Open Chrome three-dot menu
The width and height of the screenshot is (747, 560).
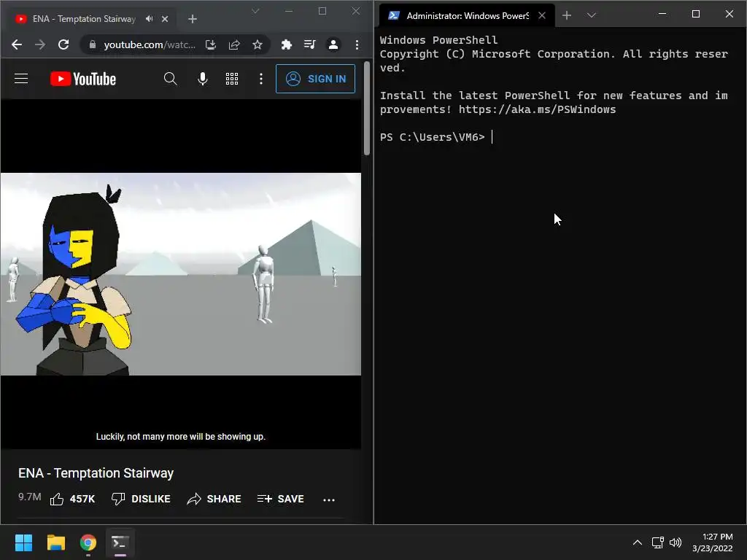tap(357, 44)
